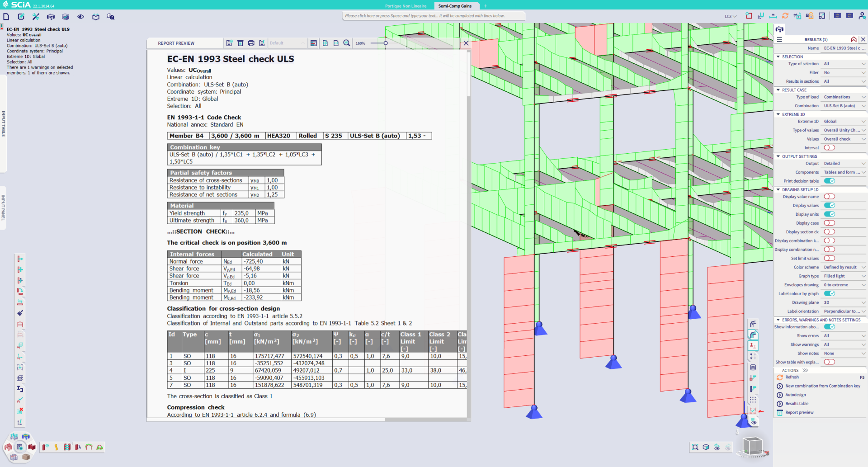
Task: Enable Display value name toggle
Action: point(830,196)
